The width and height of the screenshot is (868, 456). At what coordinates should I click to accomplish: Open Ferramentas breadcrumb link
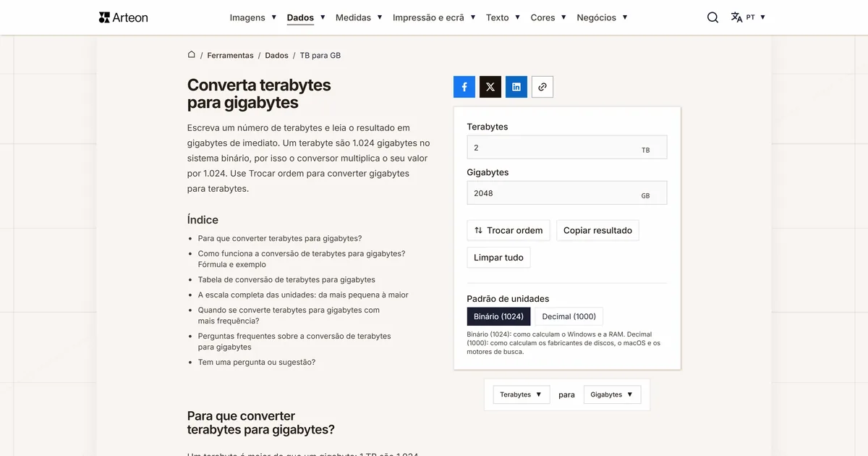(230, 55)
